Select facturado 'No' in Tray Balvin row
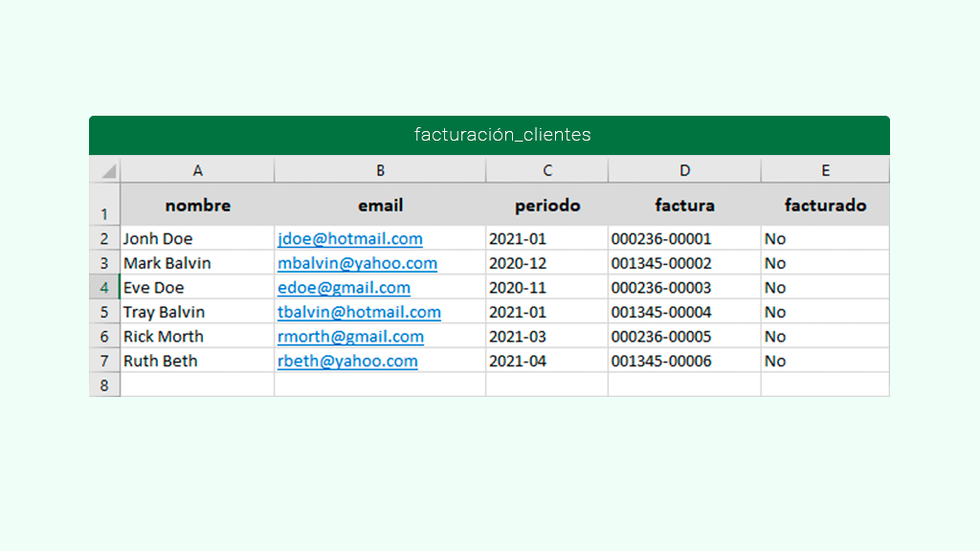Image resolution: width=980 pixels, height=551 pixels. coord(825,312)
